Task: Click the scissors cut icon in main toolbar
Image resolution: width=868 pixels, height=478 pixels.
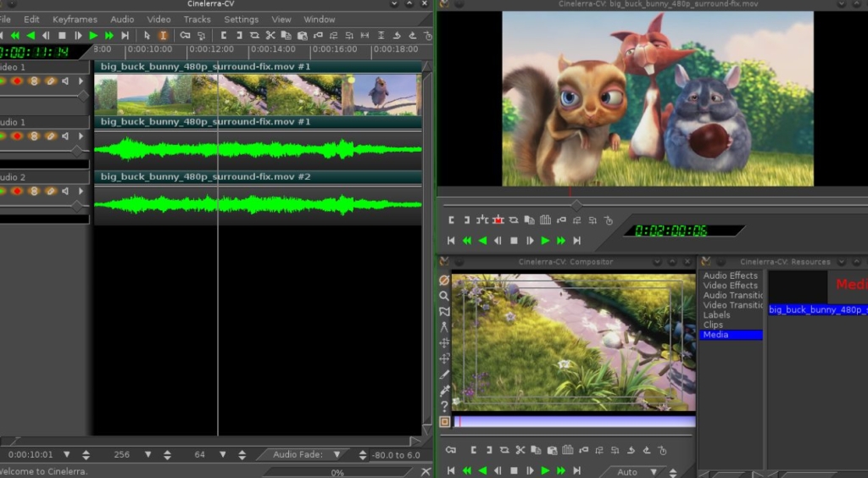Action: point(270,36)
